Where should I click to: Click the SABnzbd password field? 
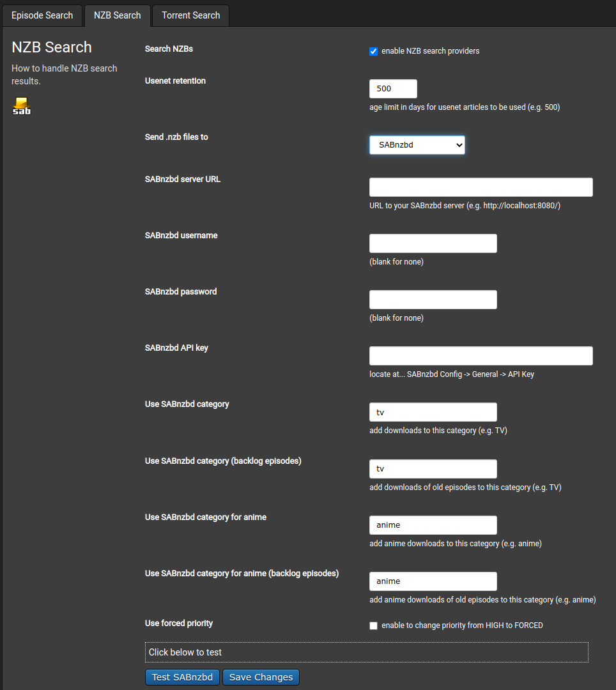(x=433, y=300)
